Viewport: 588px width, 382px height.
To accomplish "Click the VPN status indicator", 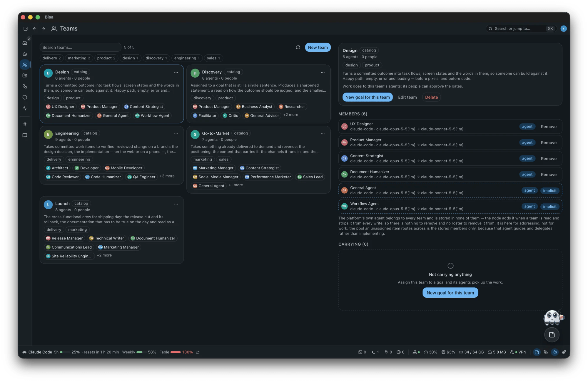I will (518, 352).
